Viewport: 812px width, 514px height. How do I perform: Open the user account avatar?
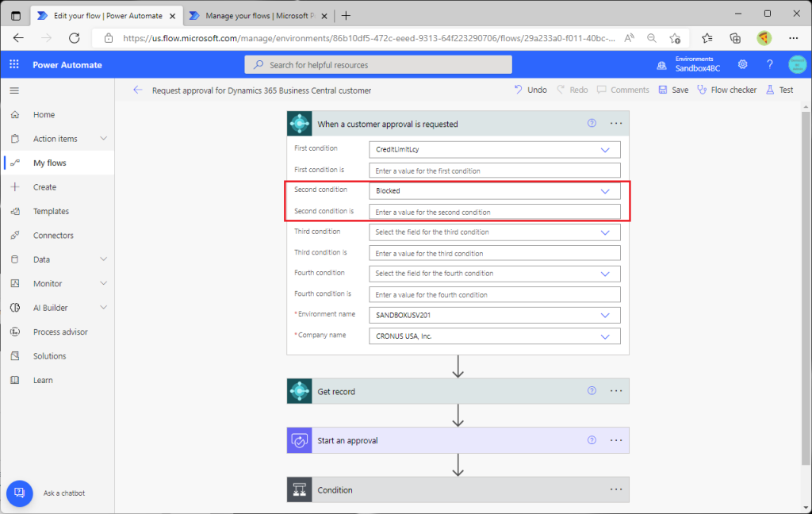click(x=797, y=64)
